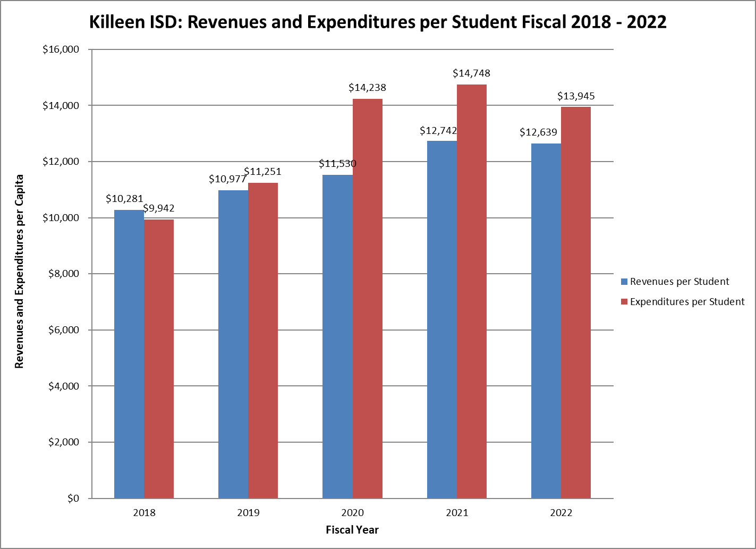The width and height of the screenshot is (756, 549).
Task: Click the $16,000 y-axis label
Action: click(61, 49)
